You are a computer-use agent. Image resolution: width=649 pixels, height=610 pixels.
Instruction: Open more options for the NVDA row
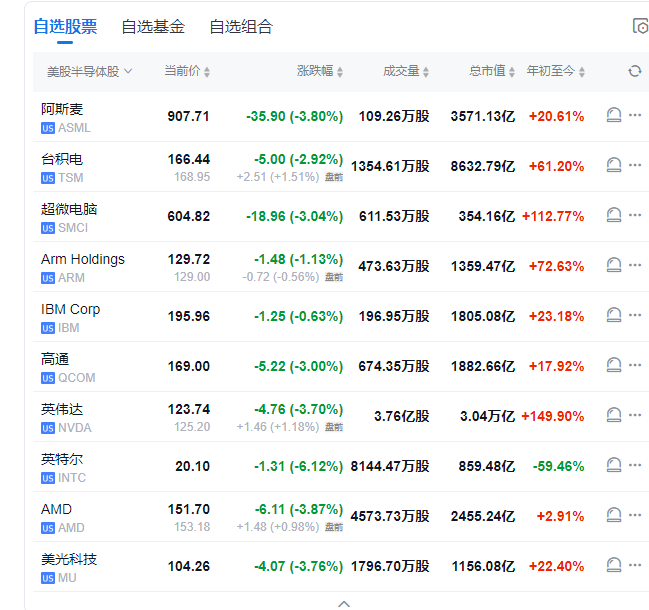(x=635, y=415)
